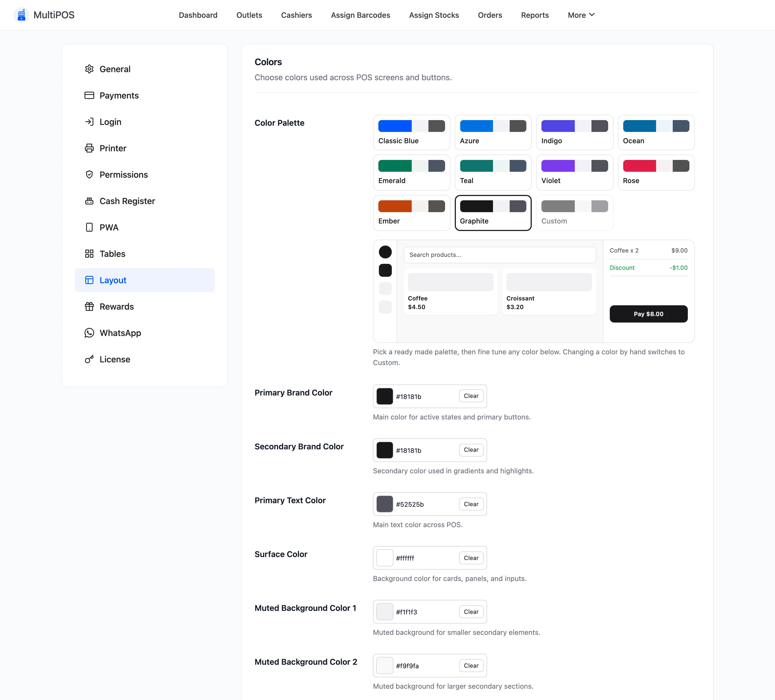This screenshot has height=700, width=775.
Task: Open Primary Text Color swatch picker
Action: 385,504
